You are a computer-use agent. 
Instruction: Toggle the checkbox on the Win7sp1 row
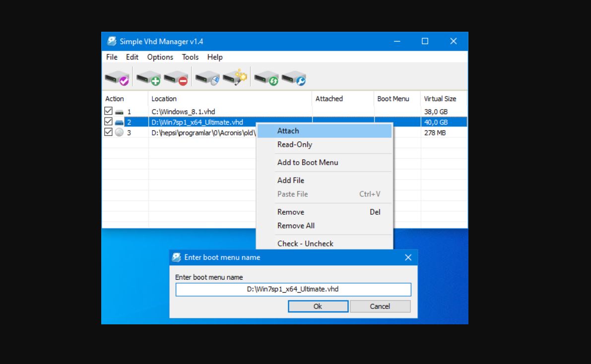(x=108, y=121)
